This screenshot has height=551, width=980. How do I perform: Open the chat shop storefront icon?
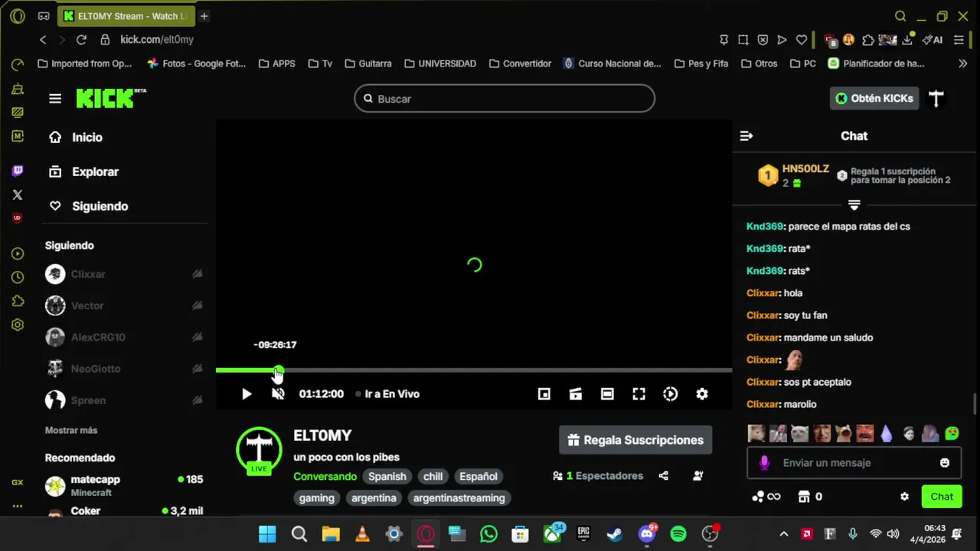(804, 497)
